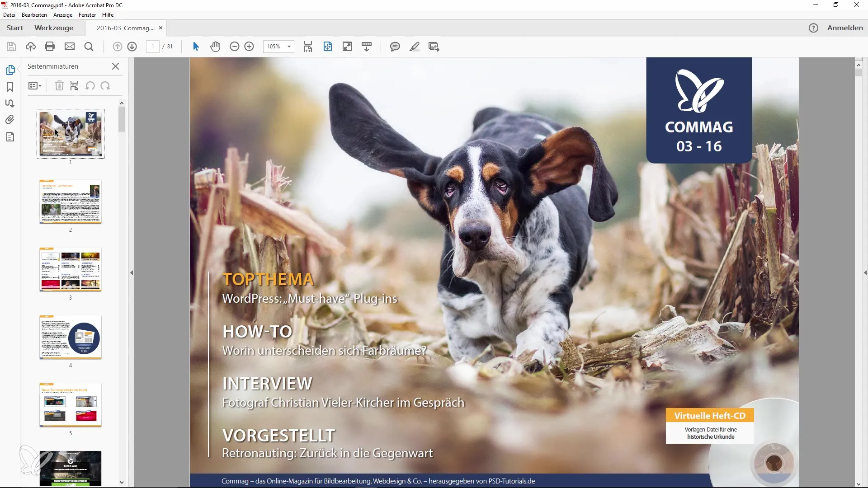Select the arrow selection tool
This screenshot has height=488, width=868.
coord(196,47)
